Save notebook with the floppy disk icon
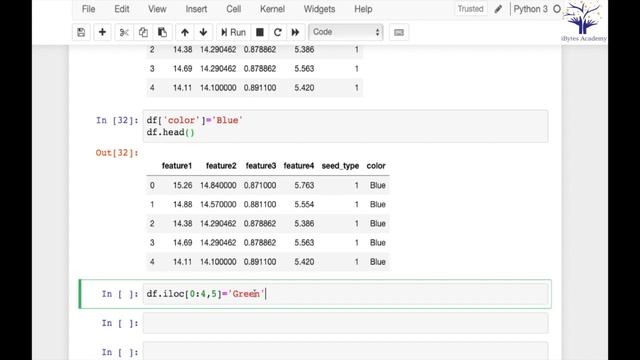The image size is (640, 360). 81,32
